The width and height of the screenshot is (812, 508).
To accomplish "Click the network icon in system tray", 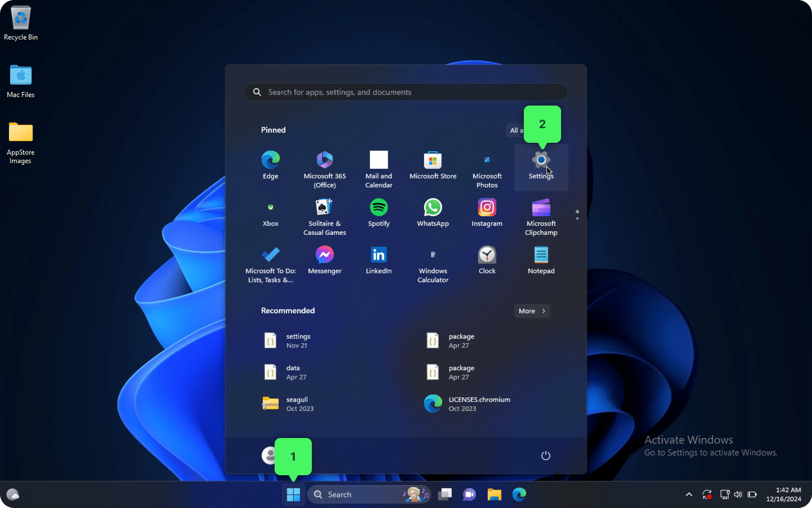I will (x=725, y=494).
